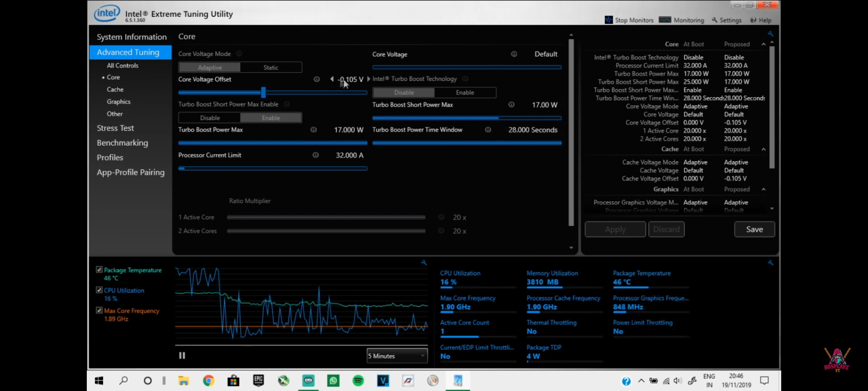This screenshot has width=868, height=391.
Task: Open the Monitoring panel
Action: 682,20
